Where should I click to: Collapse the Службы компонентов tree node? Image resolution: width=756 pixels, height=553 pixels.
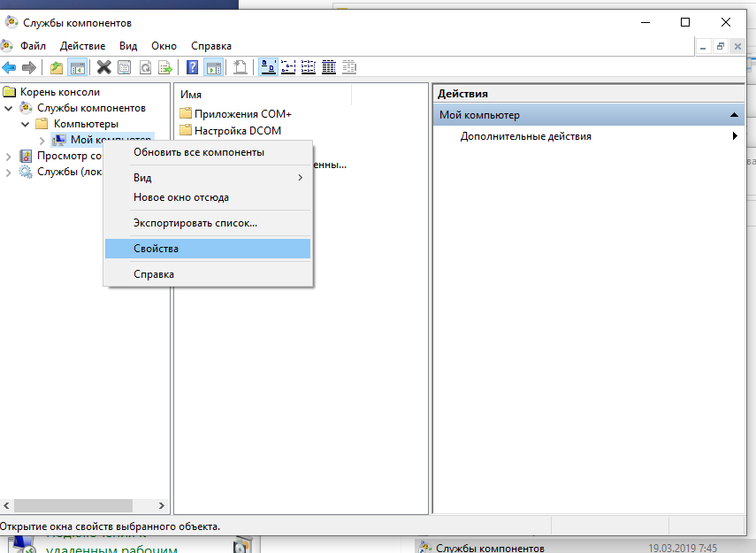coord(9,108)
